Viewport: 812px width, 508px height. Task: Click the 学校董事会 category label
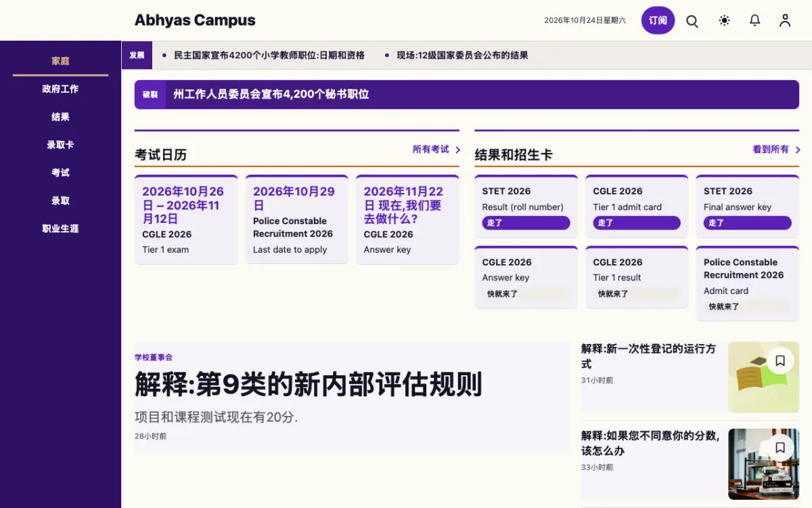[154, 358]
